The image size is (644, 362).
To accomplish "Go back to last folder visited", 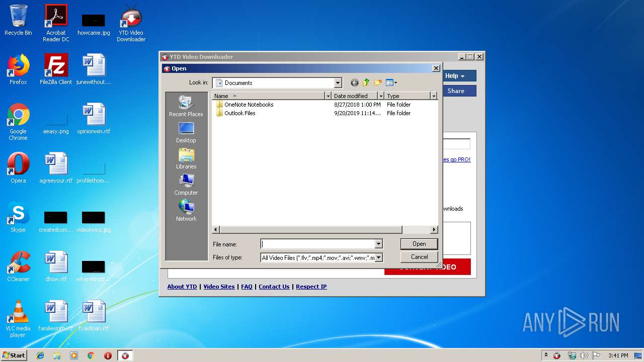I will [355, 83].
